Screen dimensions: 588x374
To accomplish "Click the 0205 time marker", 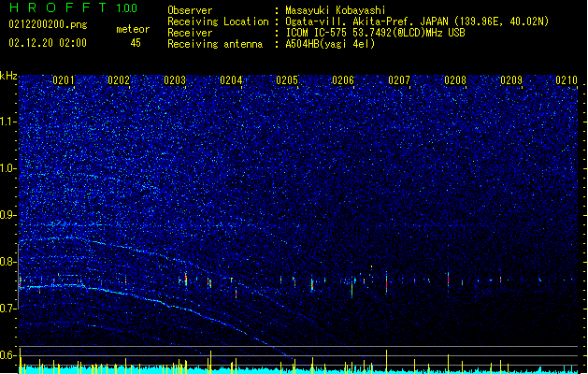I will click(287, 80).
